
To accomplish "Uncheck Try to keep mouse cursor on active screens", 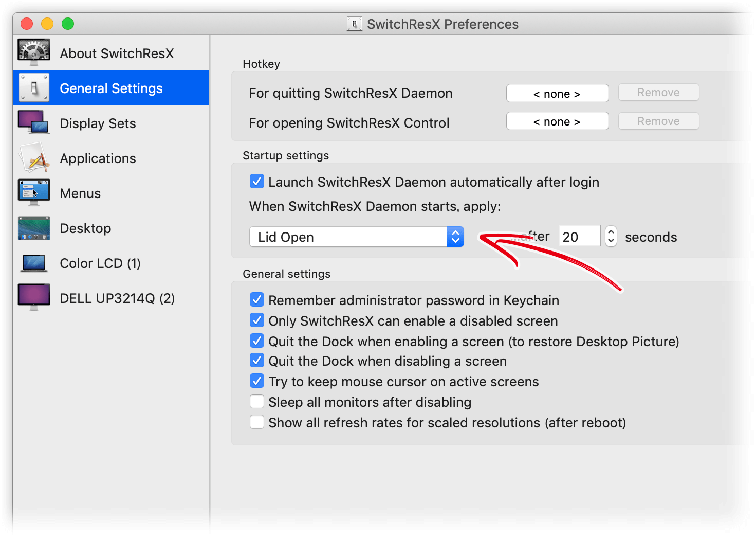I will [x=257, y=381].
